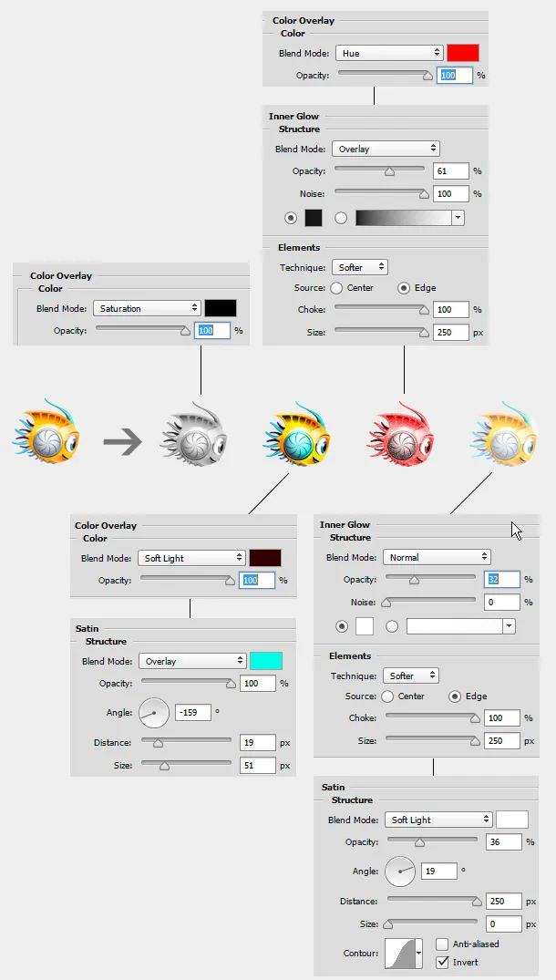Open Saturation blend mode dropdown
This screenshot has height=980, width=556.
[147, 308]
